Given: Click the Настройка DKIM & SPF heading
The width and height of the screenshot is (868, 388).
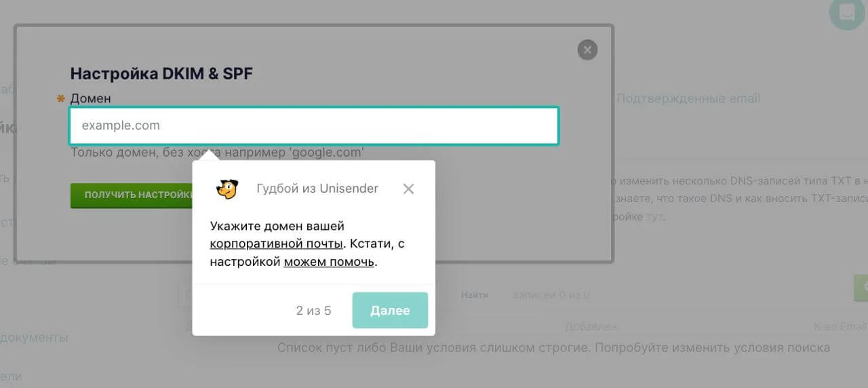Looking at the screenshot, I should point(161,73).
